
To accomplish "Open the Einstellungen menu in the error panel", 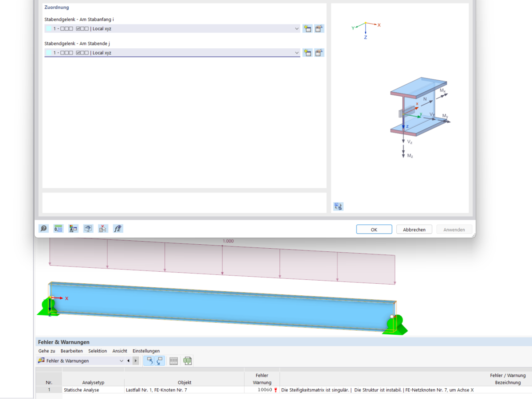I will coord(146,351).
